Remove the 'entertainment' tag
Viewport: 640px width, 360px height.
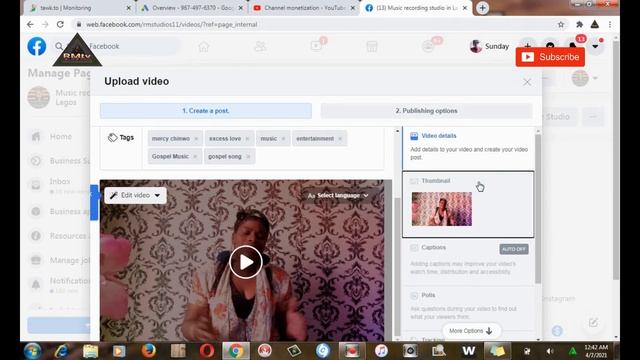pos(340,139)
